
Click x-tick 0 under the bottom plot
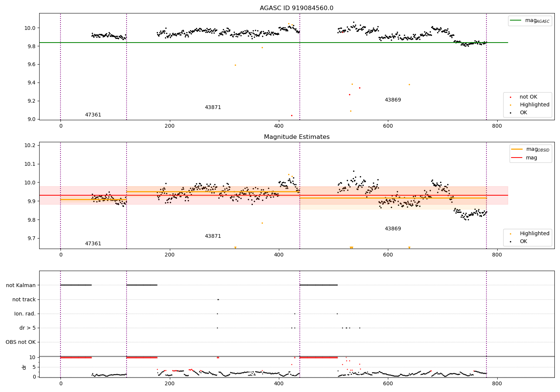click(60, 384)
